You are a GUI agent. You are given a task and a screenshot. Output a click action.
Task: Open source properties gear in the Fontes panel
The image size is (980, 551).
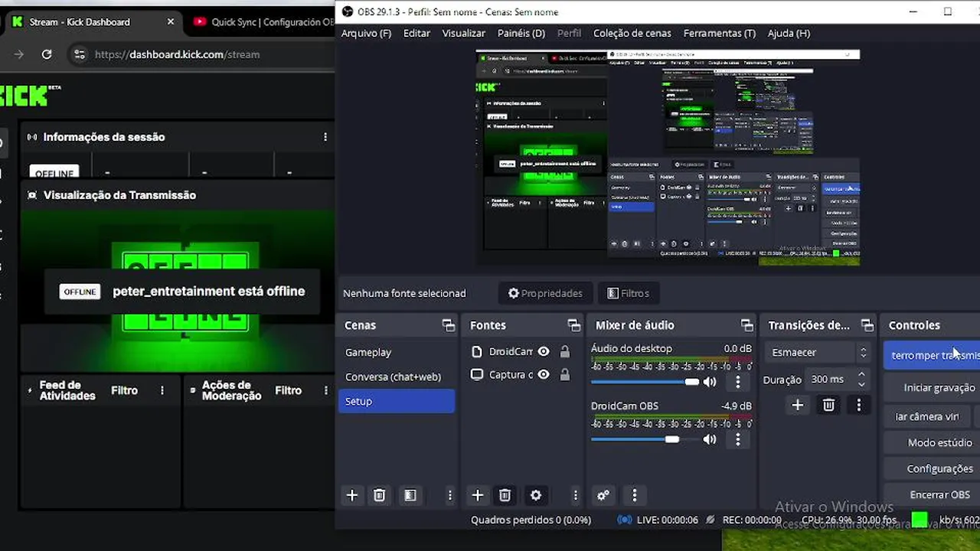click(536, 495)
